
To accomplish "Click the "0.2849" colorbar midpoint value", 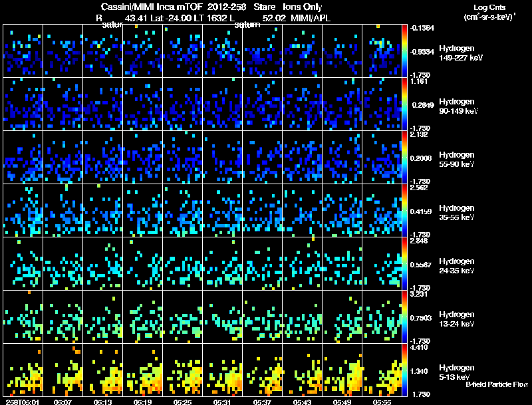I will click(x=423, y=105).
